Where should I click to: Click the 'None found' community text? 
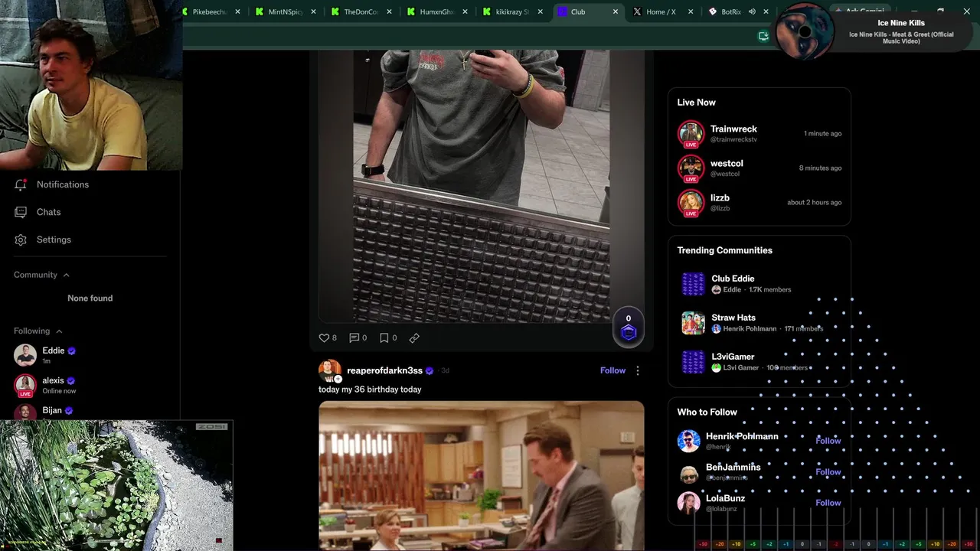point(90,298)
